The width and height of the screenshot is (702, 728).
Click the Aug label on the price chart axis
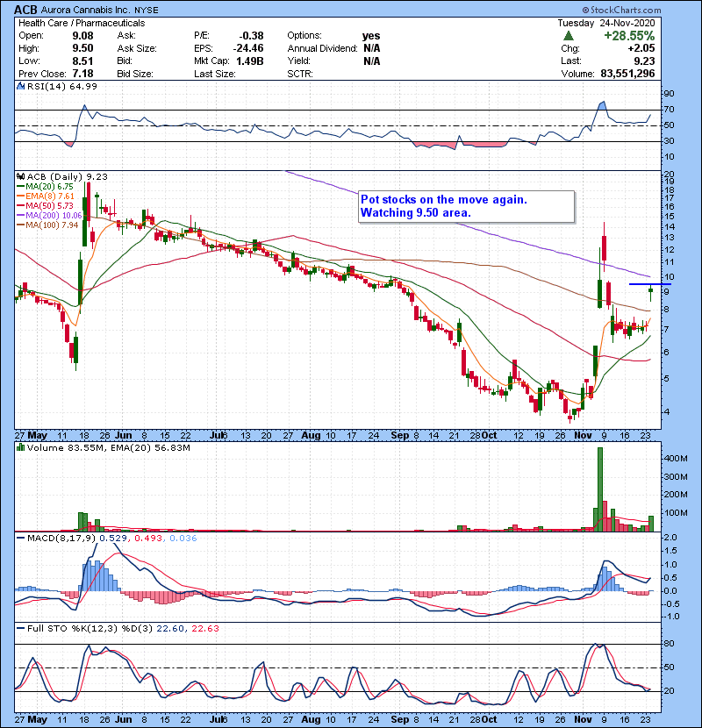311,436
